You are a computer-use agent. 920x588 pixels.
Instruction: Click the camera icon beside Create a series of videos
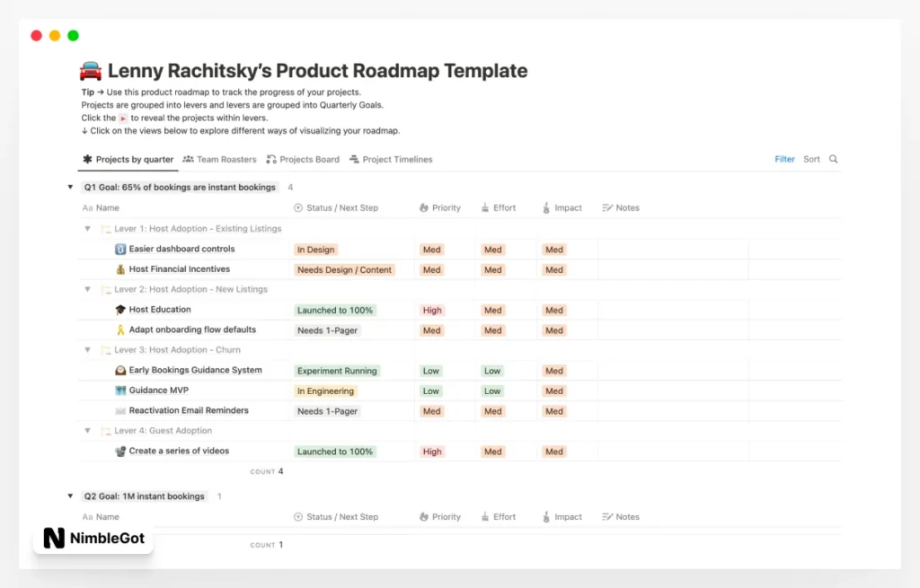click(120, 452)
